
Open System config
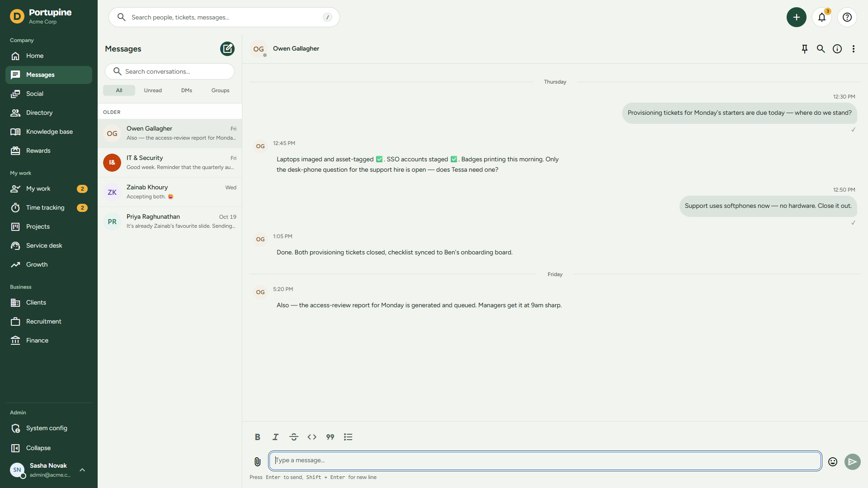49,428
